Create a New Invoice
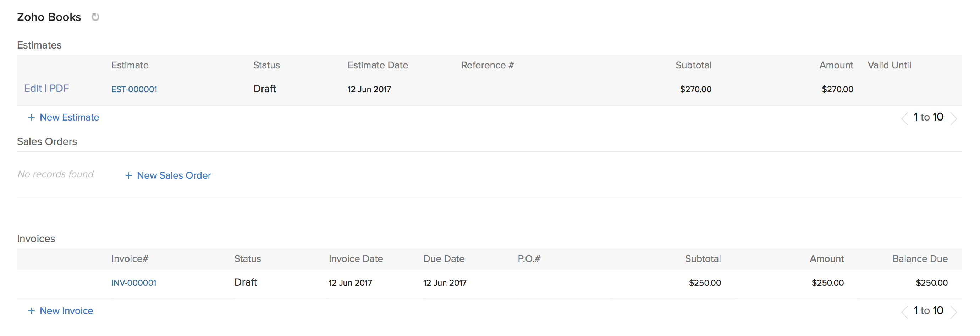Image resolution: width=980 pixels, height=336 pixels. (x=66, y=311)
